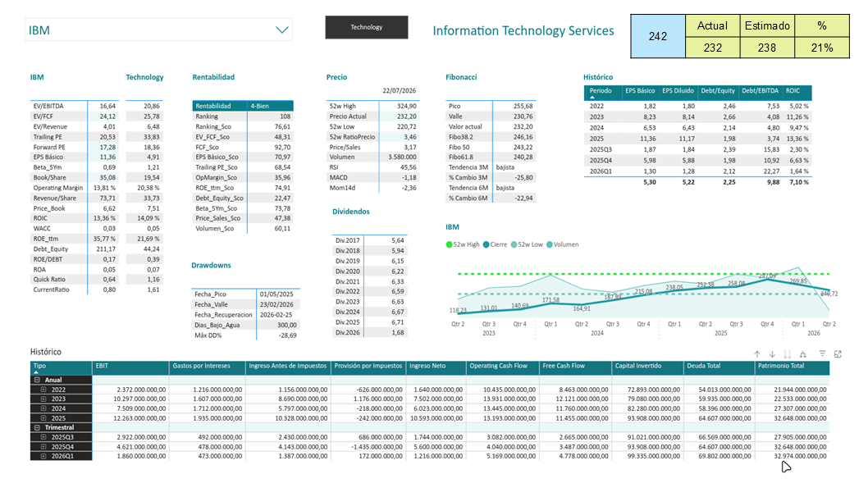Click the 21% percentage cell
The height and width of the screenshot is (488, 868).
(822, 48)
